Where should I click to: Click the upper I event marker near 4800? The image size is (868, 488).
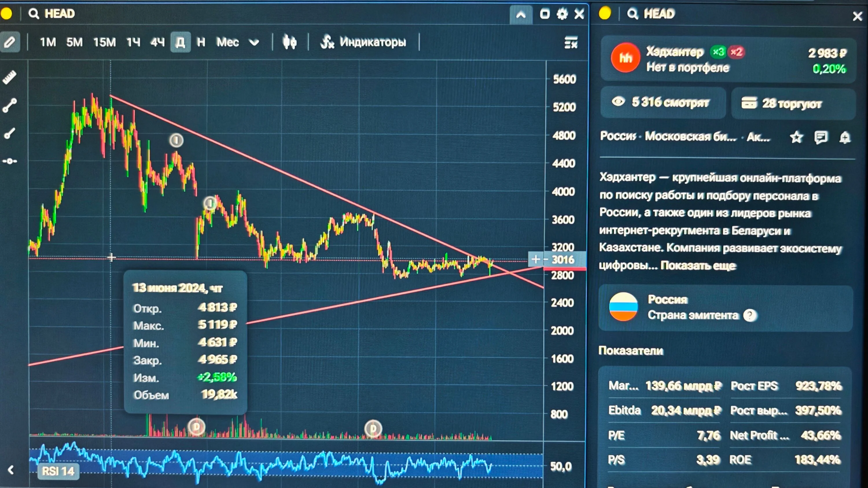pos(176,140)
